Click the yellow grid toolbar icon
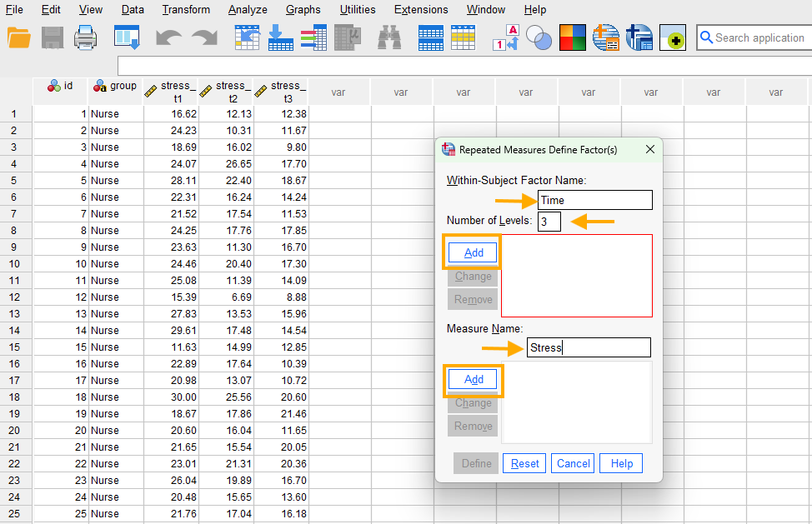This screenshot has width=812, height=524. tap(463, 37)
